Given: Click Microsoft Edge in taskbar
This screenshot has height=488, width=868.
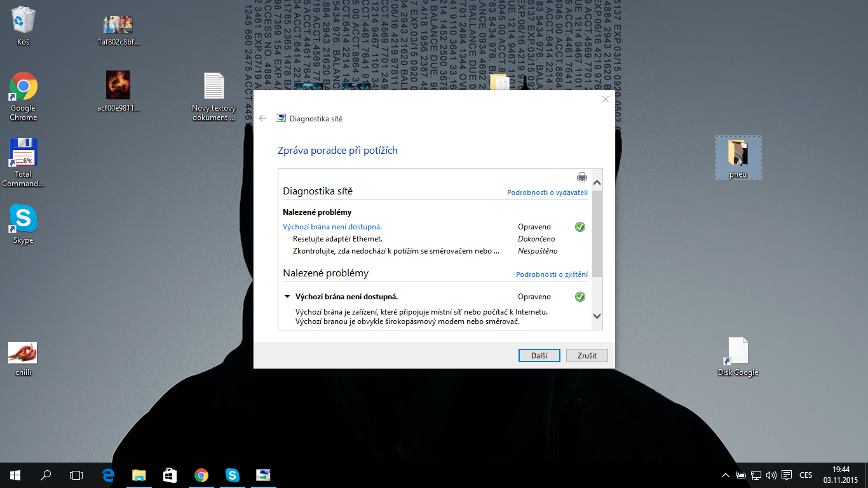Looking at the screenshot, I should (x=108, y=475).
